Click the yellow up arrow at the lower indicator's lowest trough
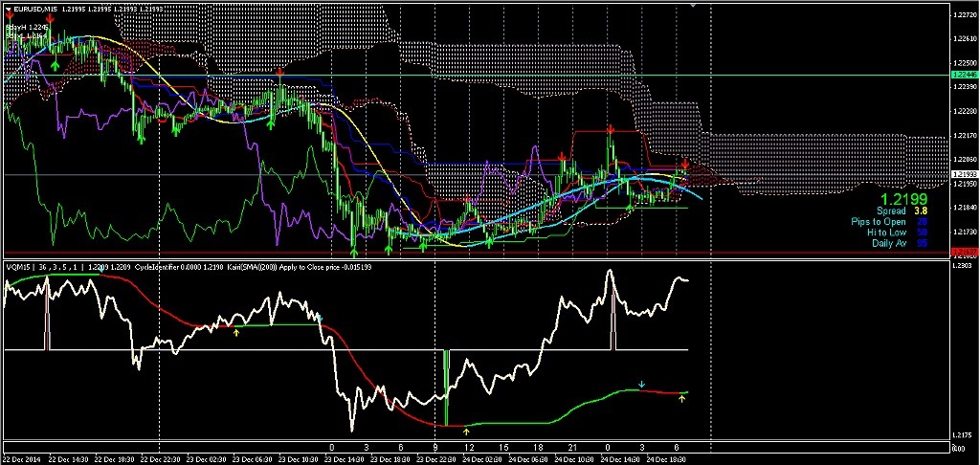The image size is (980, 465). click(x=465, y=431)
